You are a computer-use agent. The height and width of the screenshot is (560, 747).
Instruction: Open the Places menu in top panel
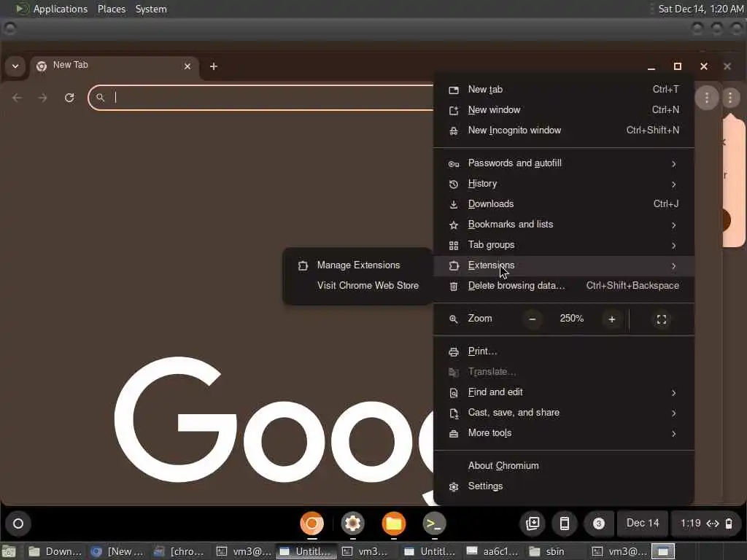pyautogui.click(x=112, y=9)
